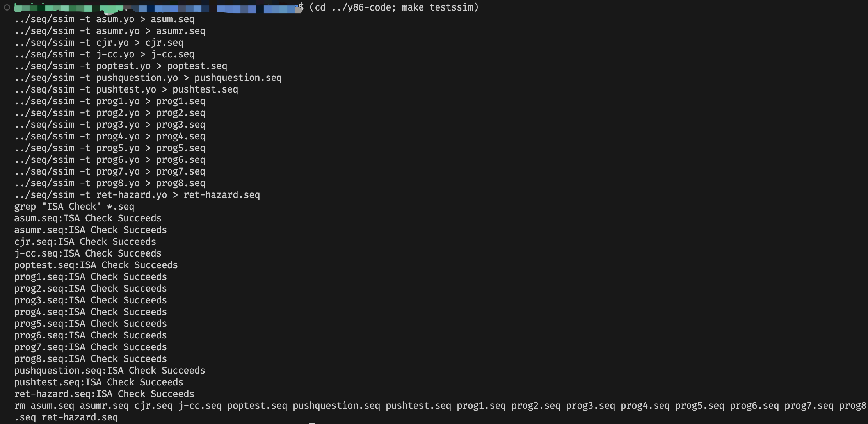This screenshot has height=424, width=868.
Task: Click the rm cleanup command near the bottom
Action: pyautogui.click(x=429, y=406)
